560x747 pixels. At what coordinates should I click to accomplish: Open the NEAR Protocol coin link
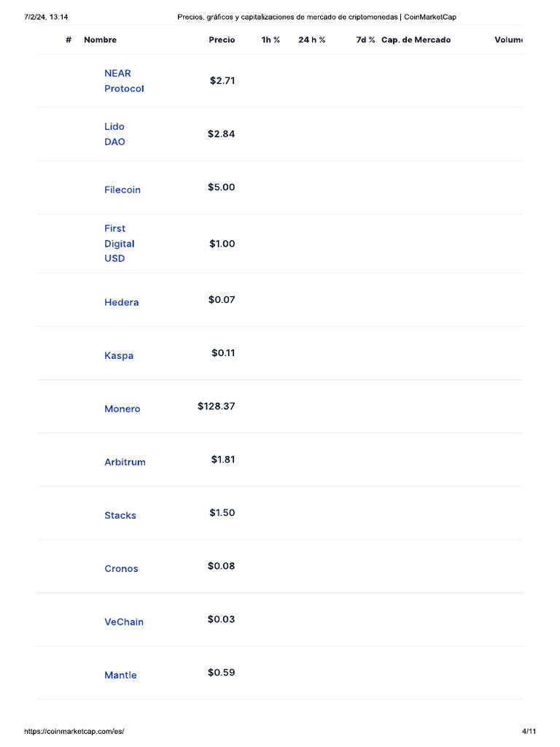click(124, 81)
